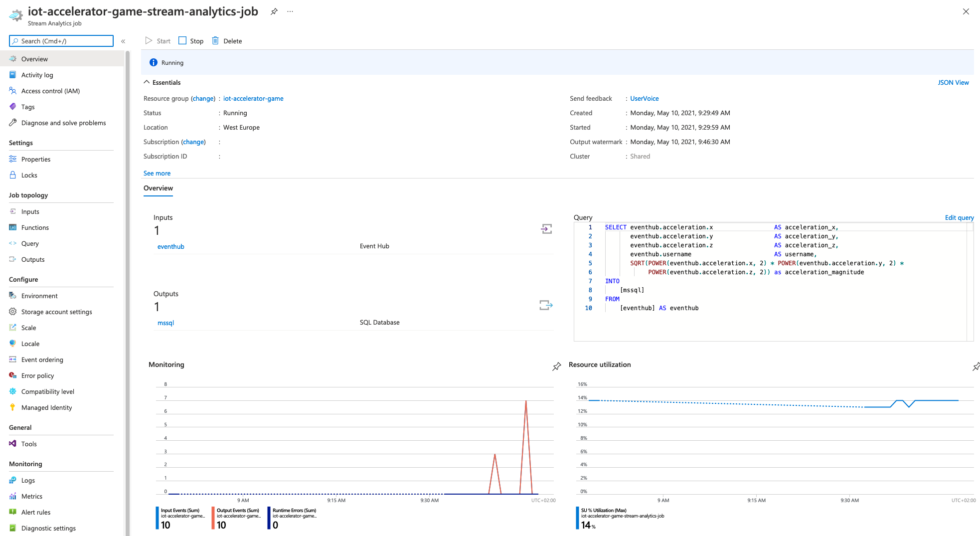Open the Query editor under Job topology

pos(30,243)
